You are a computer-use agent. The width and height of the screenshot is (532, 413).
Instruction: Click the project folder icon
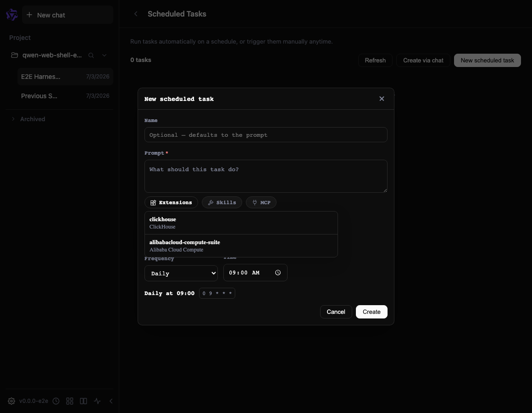coord(15,55)
